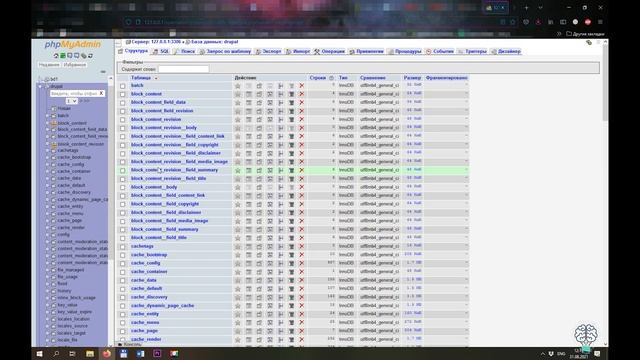Open the Экспорт tab
Viewport: 640px width, 360px height.
[x=269, y=51]
